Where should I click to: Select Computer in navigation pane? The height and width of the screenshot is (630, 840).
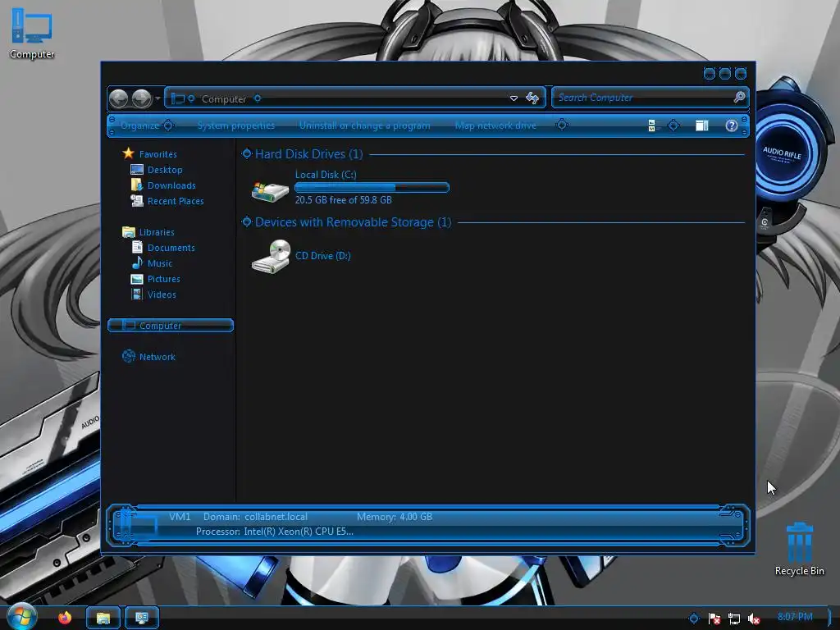[171, 325]
